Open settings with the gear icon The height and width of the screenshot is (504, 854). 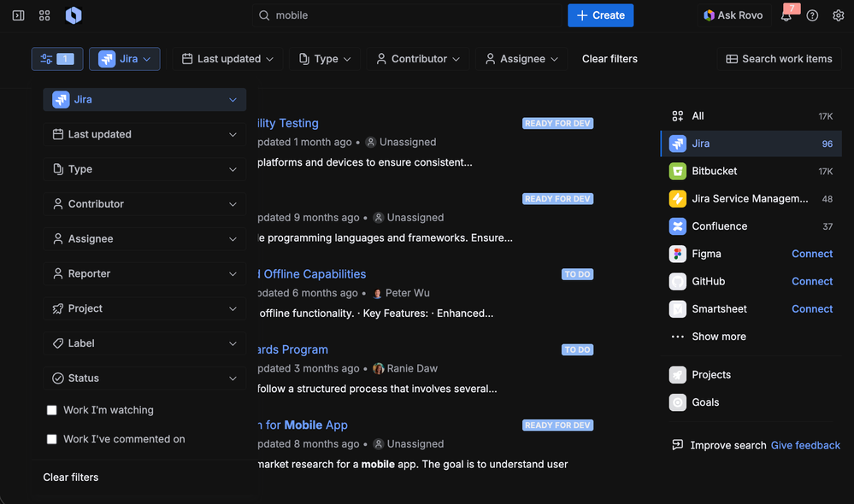pos(839,15)
